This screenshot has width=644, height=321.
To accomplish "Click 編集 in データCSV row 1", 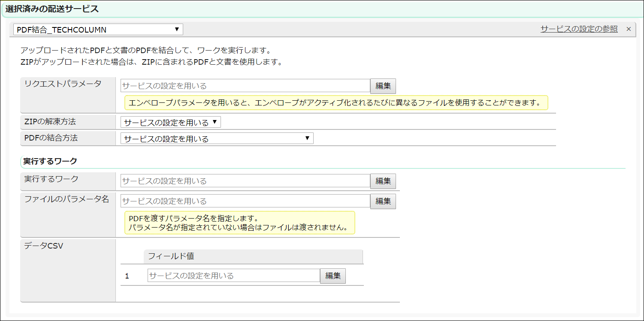I will point(333,276).
